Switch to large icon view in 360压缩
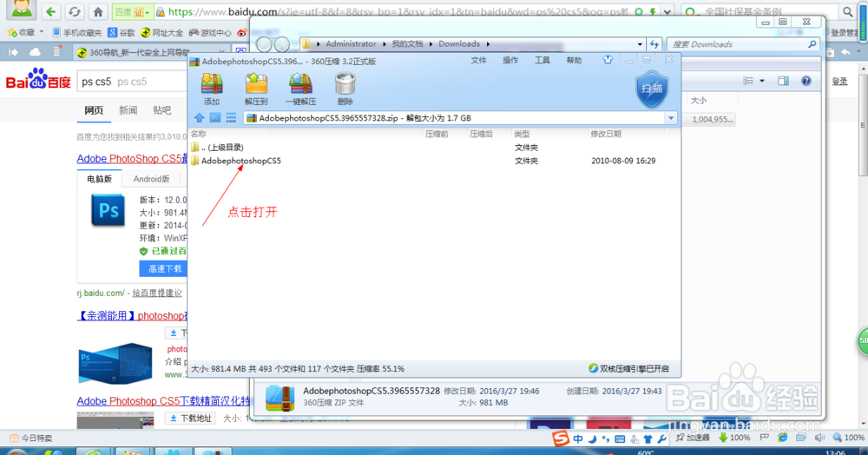Screen dimensions: 868x455 215,117
